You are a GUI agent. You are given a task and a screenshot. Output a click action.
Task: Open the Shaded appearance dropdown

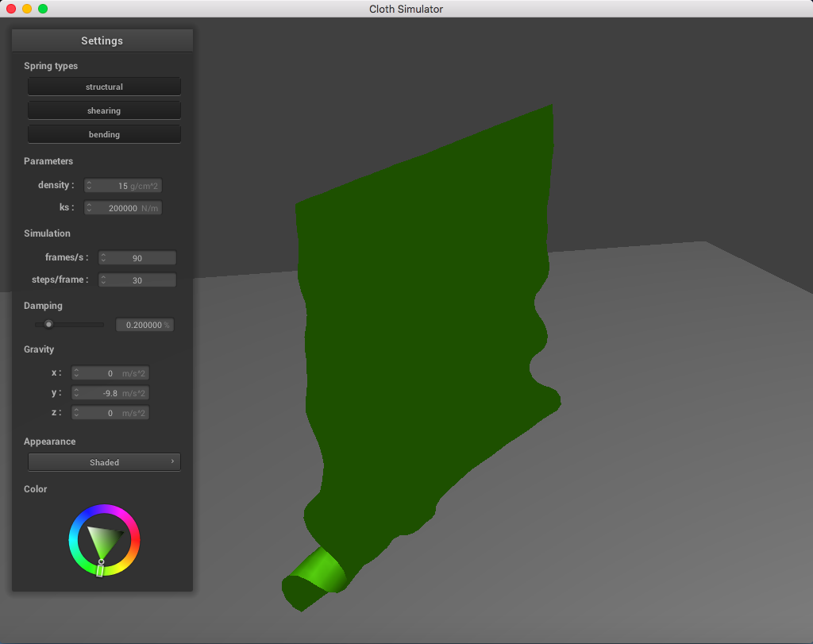104,462
